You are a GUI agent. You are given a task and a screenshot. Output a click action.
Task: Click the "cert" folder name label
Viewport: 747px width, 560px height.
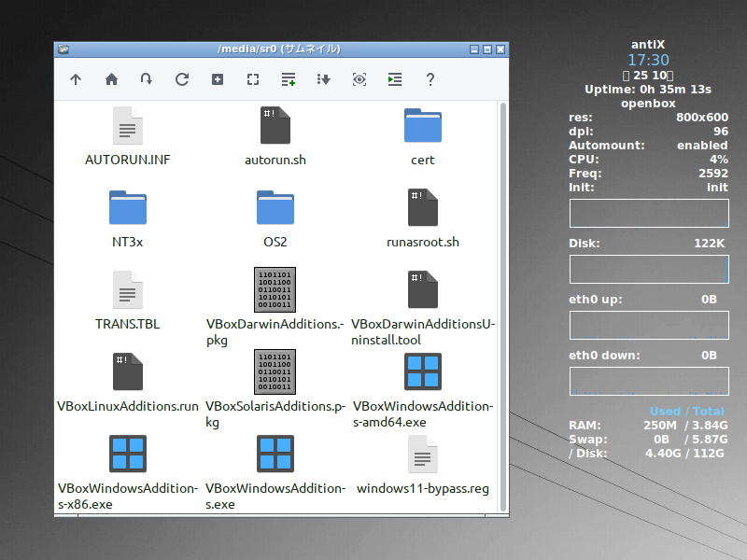click(x=423, y=160)
